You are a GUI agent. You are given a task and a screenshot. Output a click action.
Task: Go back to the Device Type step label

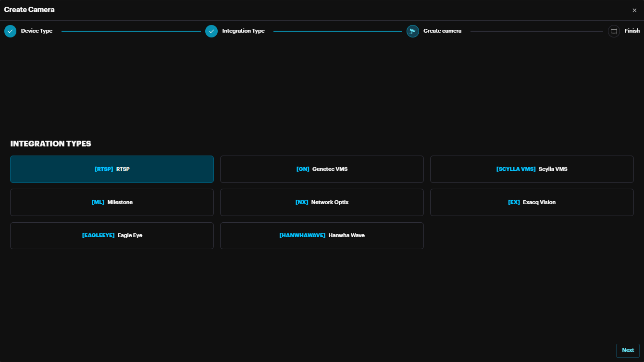(x=37, y=31)
